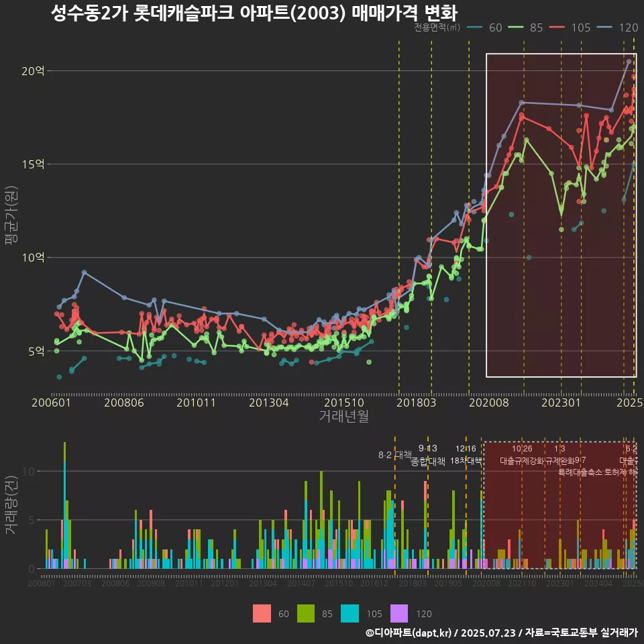Click the 202404 volume chart x-axis label
This screenshot has height=644, width=644.
click(598, 583)
